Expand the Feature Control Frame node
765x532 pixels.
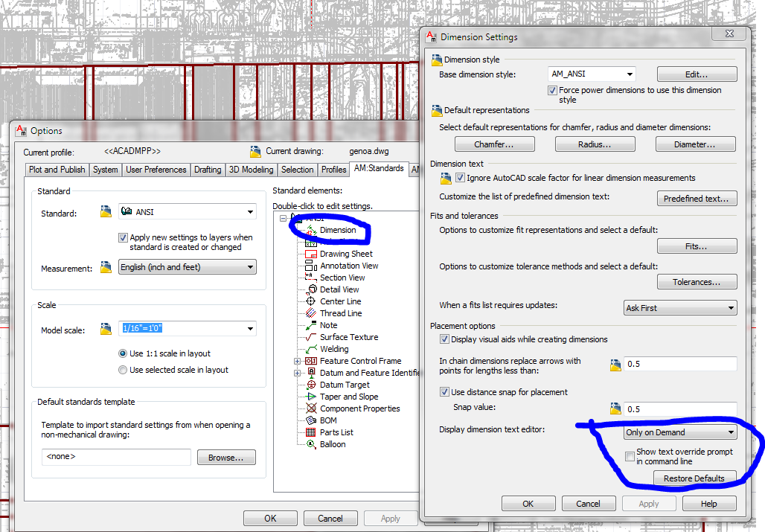[x=297, y=362]
